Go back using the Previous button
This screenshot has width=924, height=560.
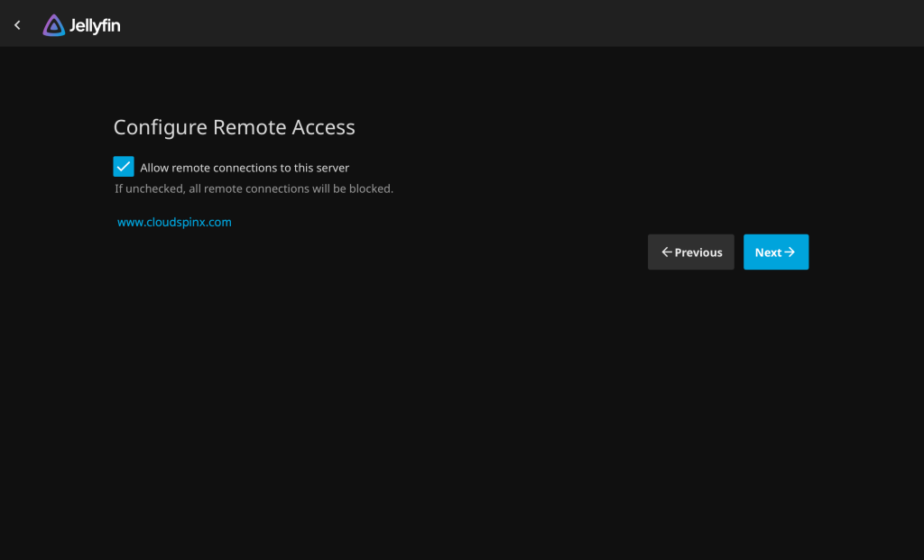[x=690, y=252]
